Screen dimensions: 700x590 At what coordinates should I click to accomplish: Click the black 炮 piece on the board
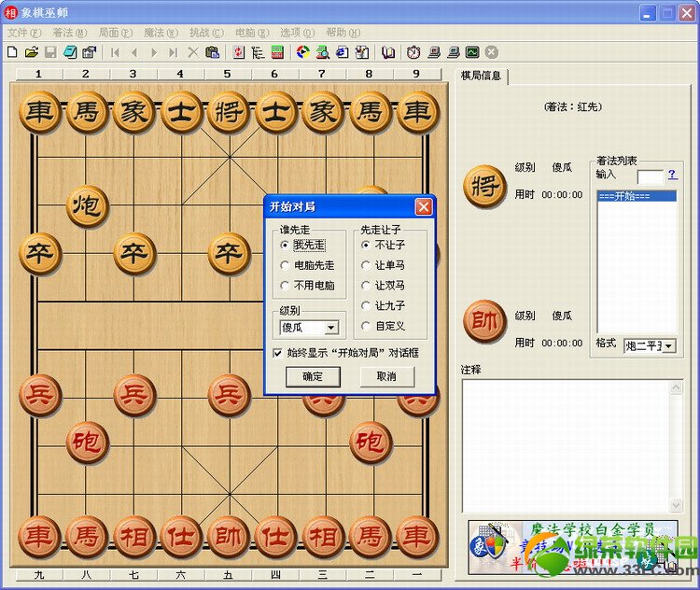(87, 206)
